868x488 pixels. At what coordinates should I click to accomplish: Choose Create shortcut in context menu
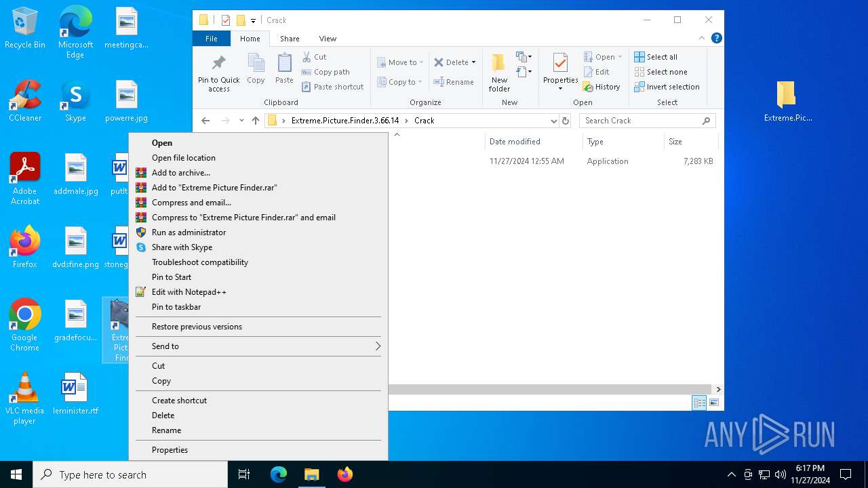[258, 401]
